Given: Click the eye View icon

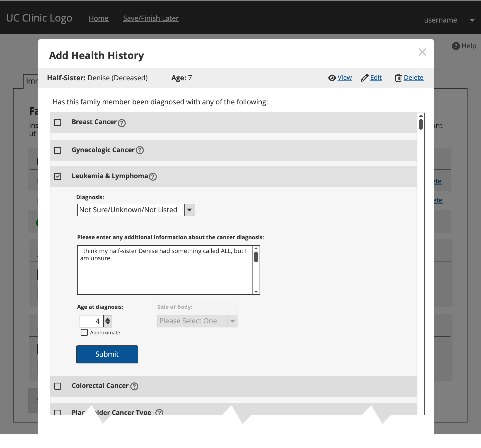Looking at the screenshot, I should 332,78.
